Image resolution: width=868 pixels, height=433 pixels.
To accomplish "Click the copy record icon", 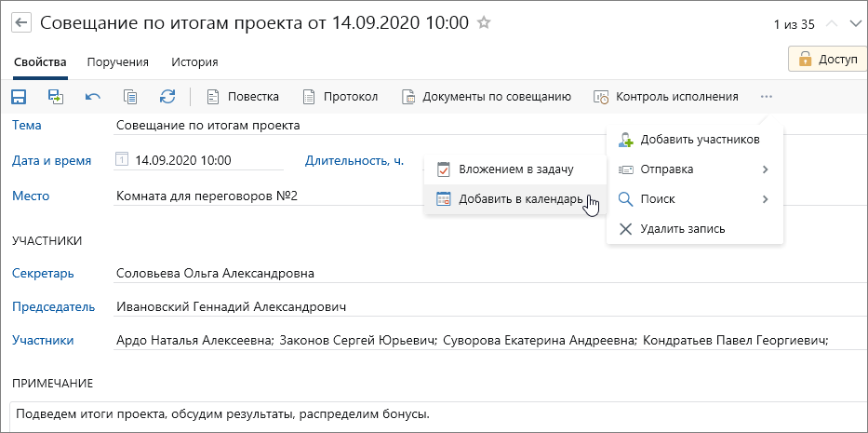I will tap(130, 96).
